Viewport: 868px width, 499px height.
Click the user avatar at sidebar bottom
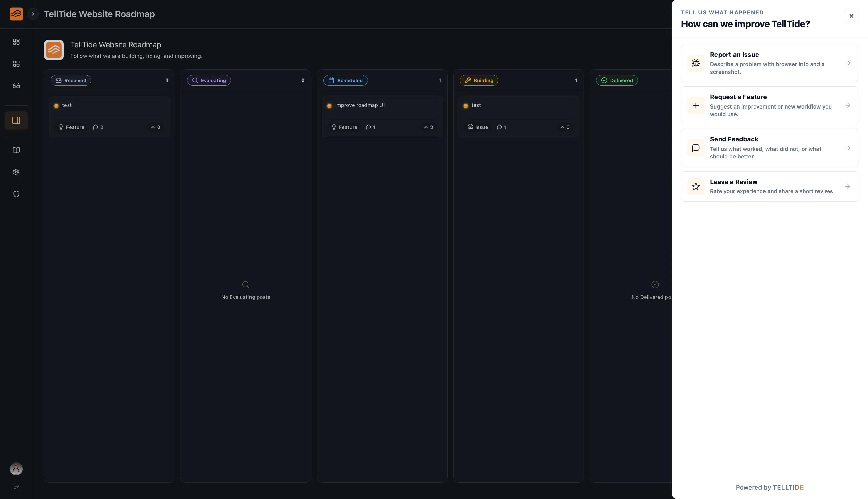(x=16, y=469)
